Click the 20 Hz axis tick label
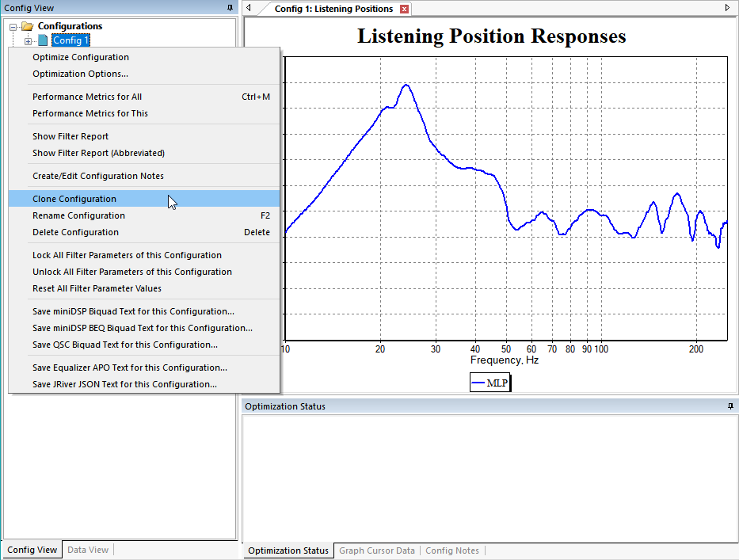Screen dimensions: 739x560 point(380,349)
